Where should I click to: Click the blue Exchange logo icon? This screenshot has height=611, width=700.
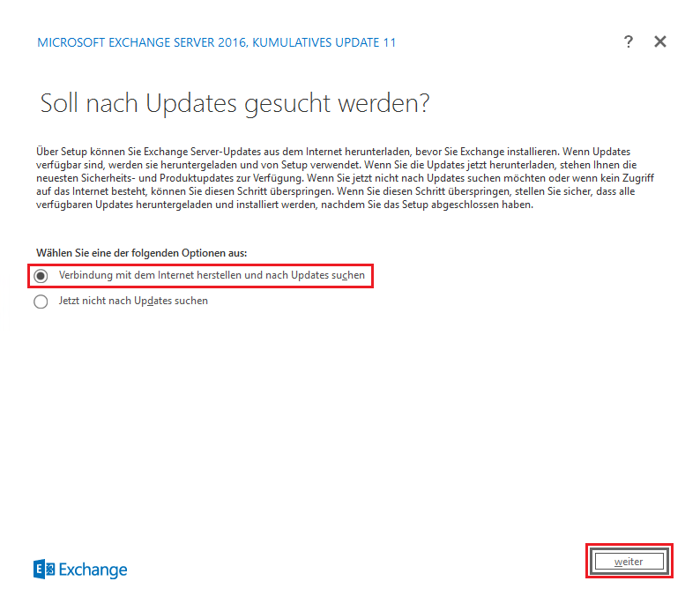coord(44,570)
